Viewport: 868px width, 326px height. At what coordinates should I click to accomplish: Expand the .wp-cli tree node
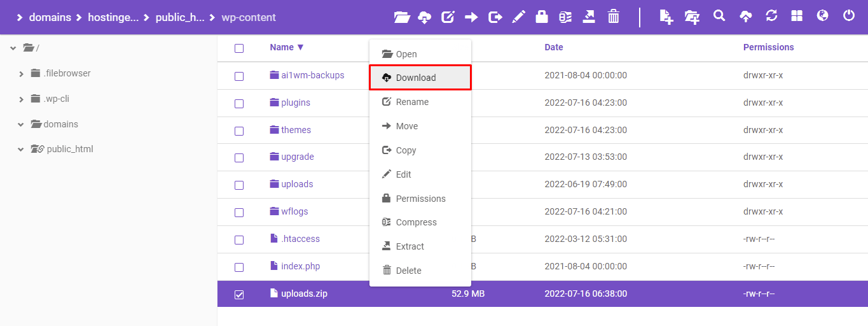click(x=21, y=99)
